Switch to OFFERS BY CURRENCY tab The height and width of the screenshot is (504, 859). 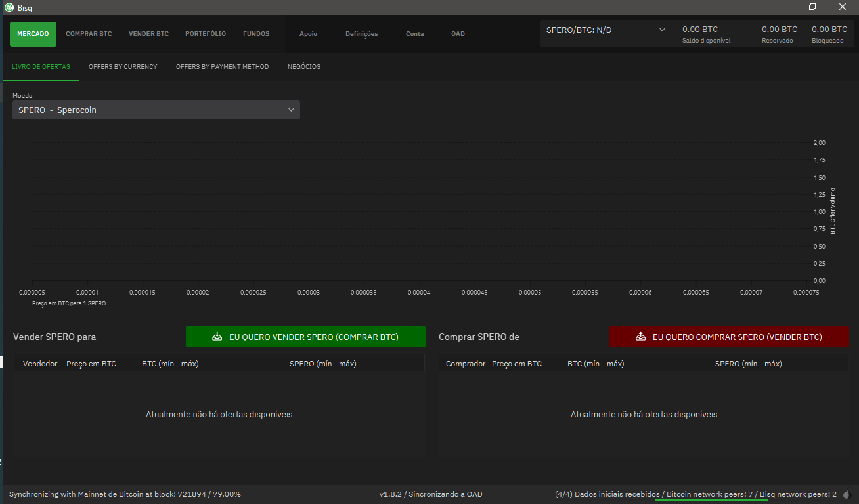pyautogui.click(x=123, y=67)
